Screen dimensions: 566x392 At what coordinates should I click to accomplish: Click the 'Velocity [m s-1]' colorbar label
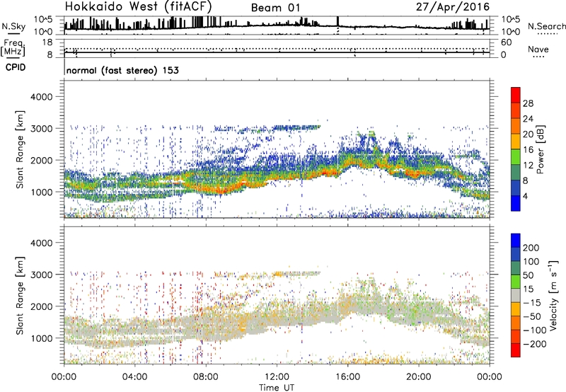coord(553,295)
